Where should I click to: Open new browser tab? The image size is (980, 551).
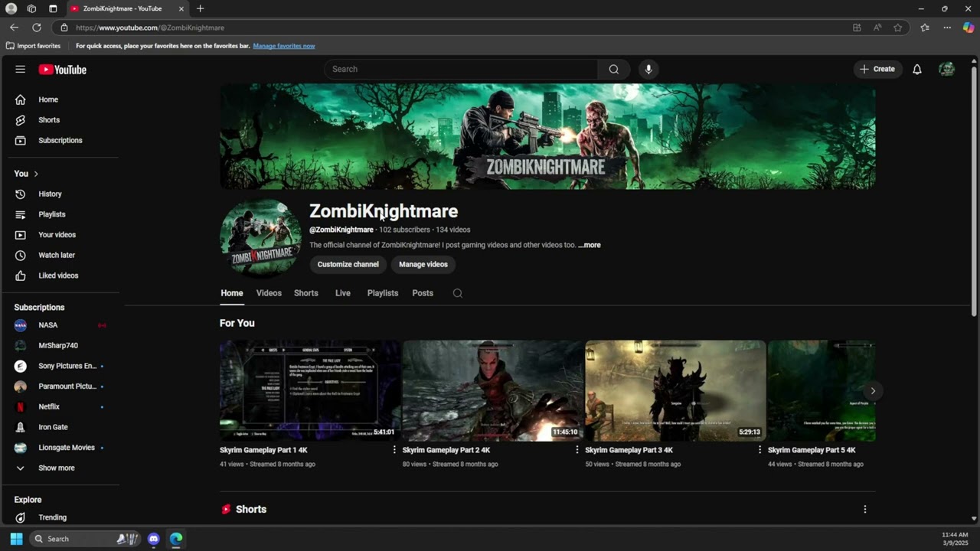pos(200,8)
